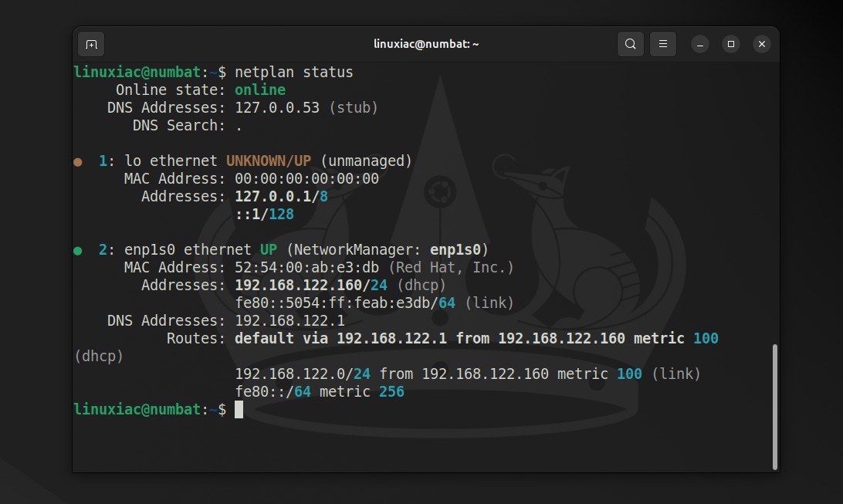Screen dimensions: 843x504
Task: Click the link-local address fe80::5054:ff:feab:e3db/64
Action: [x=344, y=303]
